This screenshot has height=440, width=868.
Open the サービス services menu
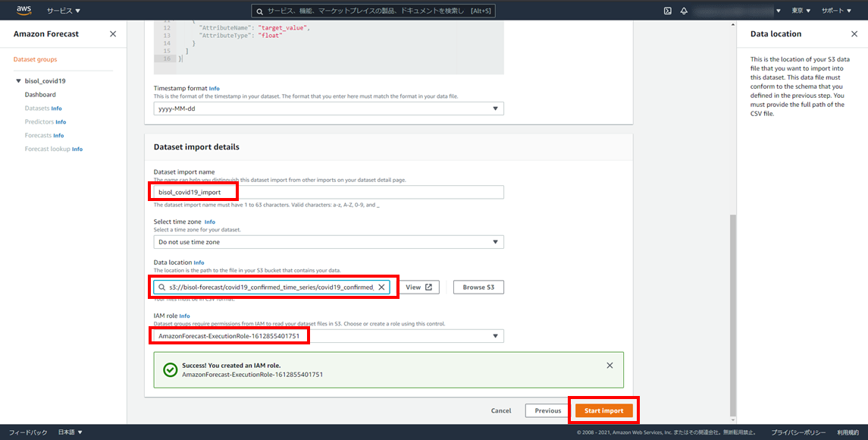(x=63, y=11)
